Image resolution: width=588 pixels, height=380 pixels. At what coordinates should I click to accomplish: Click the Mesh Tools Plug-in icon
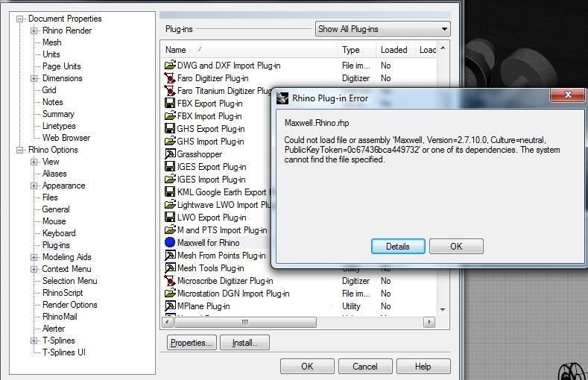pyautogui.click(x=170, y=268)
